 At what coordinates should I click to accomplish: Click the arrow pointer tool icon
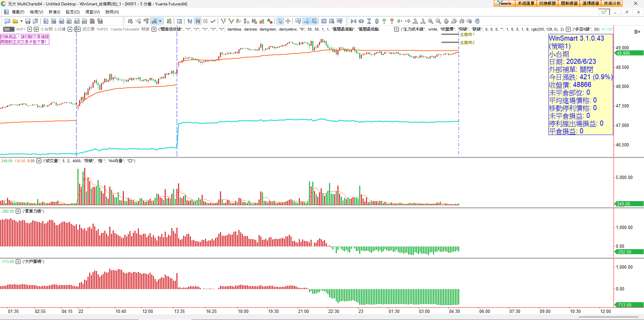pyautogui.click(x=280, y=21)
